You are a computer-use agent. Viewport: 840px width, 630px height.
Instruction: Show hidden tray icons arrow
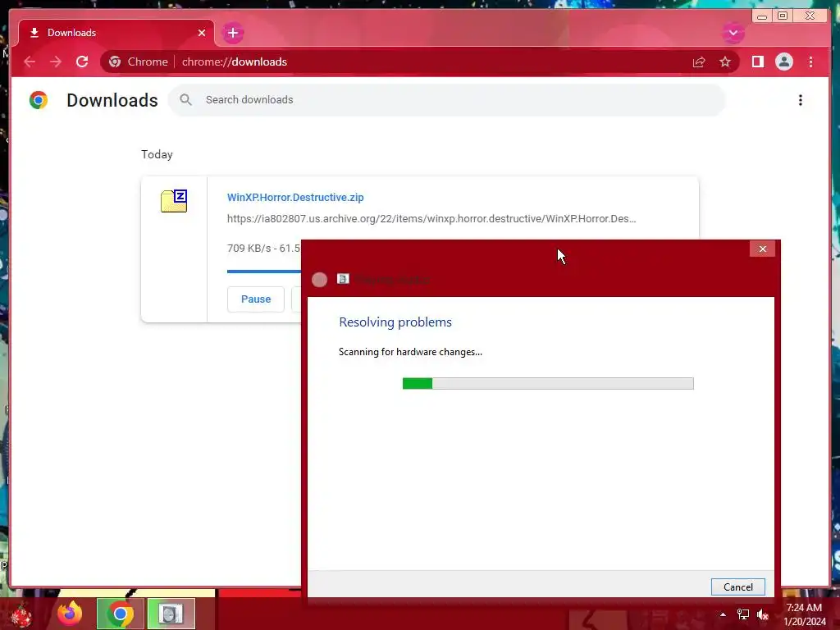click(x=723, y=614)
